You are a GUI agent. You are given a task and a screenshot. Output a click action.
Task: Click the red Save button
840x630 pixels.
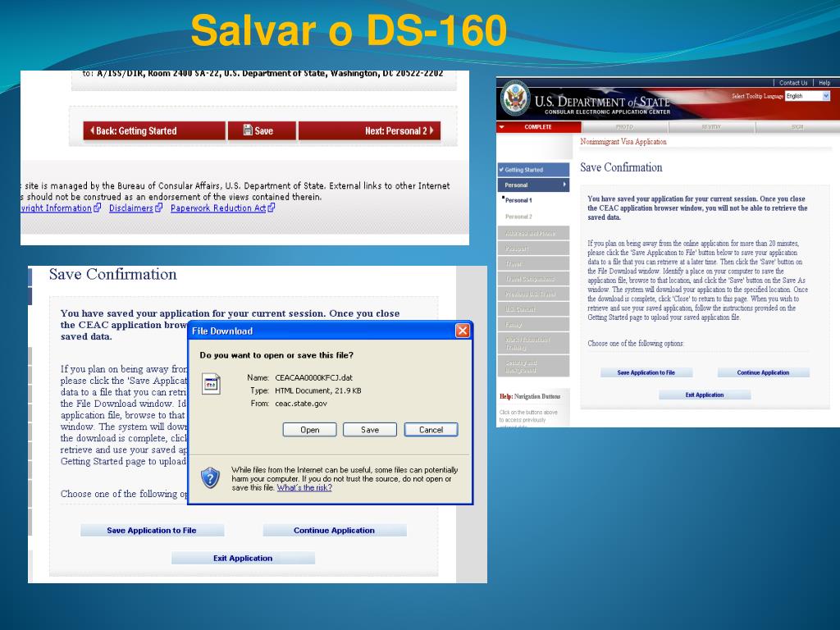coord(262,130)
